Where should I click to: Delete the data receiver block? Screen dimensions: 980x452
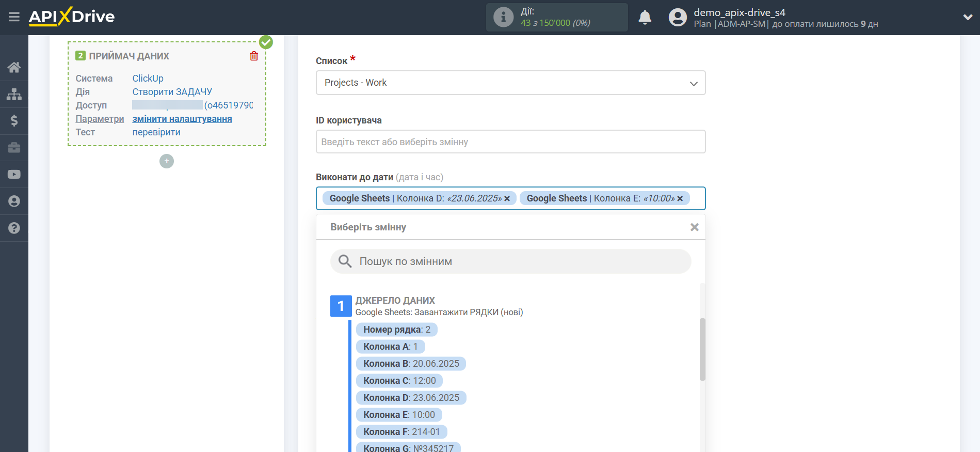pos(254,56)
